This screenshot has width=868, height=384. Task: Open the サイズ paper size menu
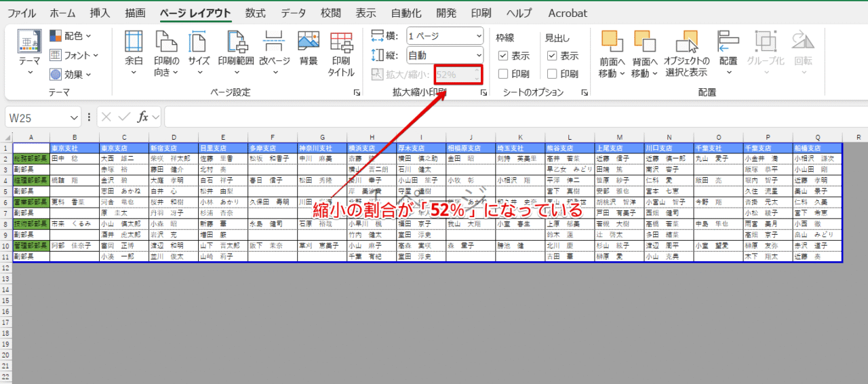click(x=199, y=53)
